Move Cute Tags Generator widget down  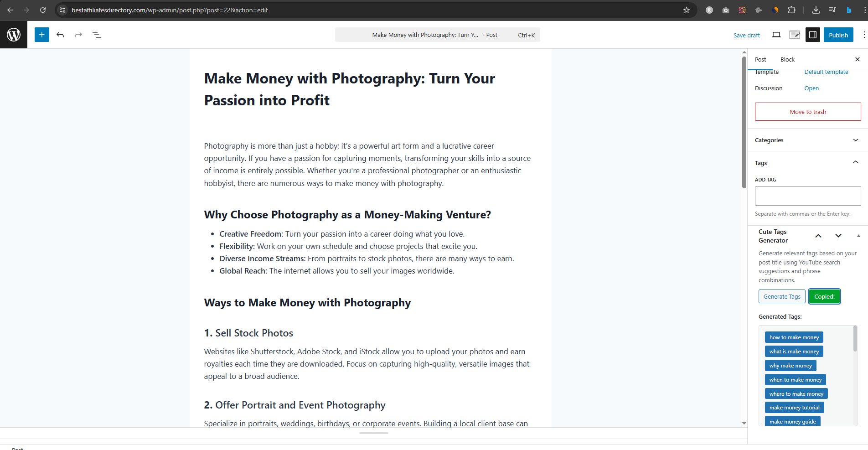(x=838, y=236)
